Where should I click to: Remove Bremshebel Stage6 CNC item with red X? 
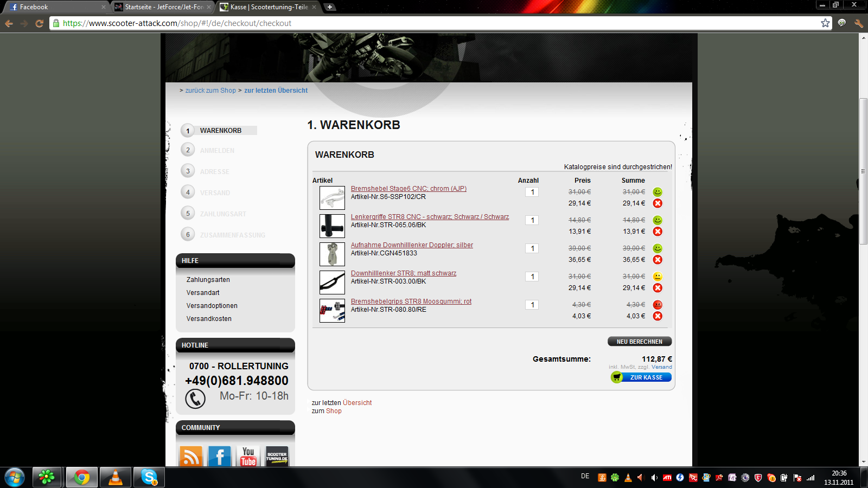[658, 203]
